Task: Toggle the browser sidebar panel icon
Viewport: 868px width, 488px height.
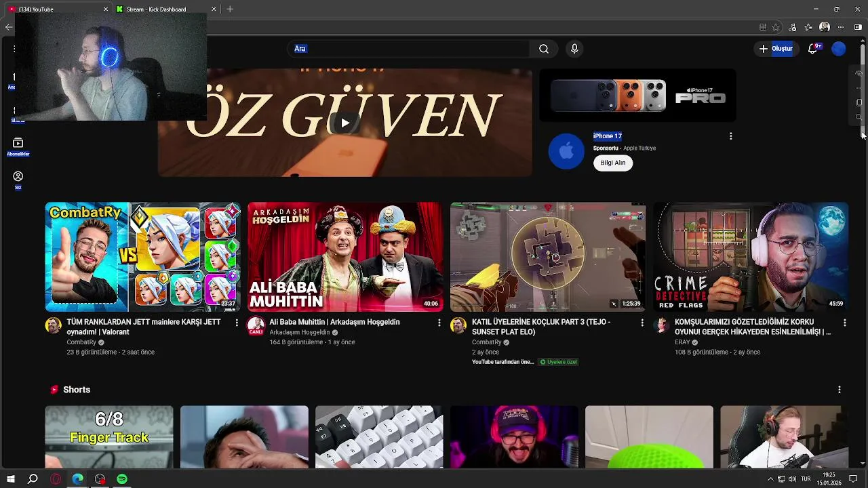Action: pos(858,27)
